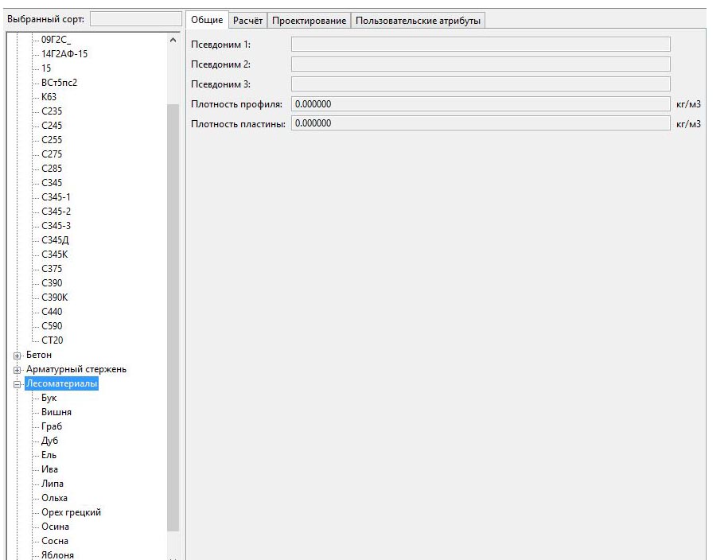Screen dimensions: 728x560
Task: Select steel grade С345
Action: (x=52, y=183)
